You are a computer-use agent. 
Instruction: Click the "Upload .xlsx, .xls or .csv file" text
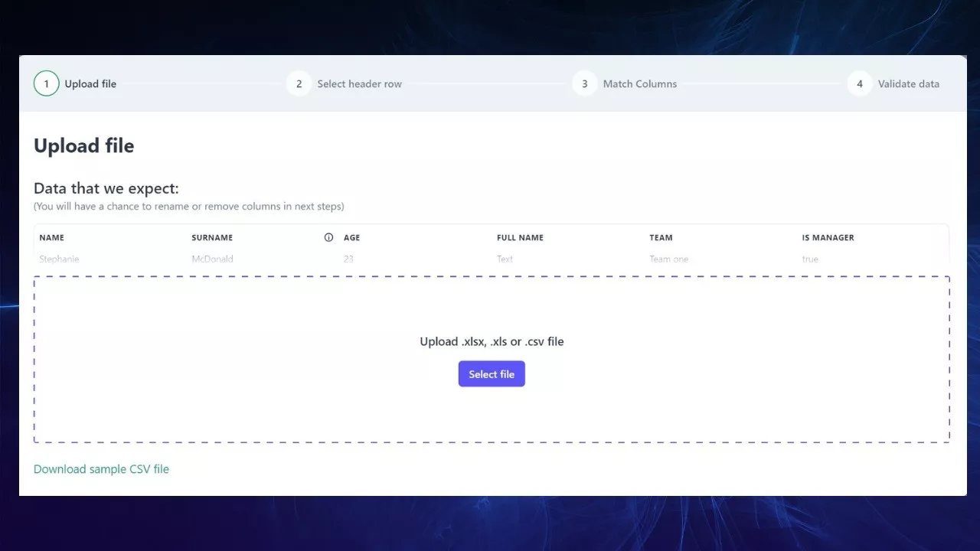coord(492,341)
